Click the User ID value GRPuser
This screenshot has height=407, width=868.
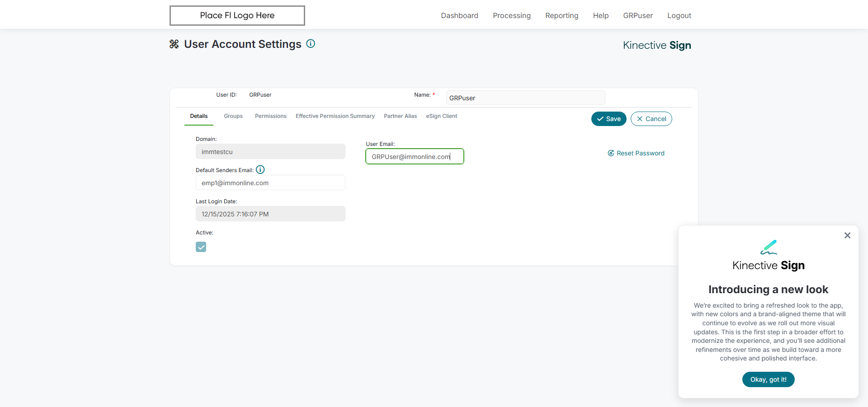260,95
